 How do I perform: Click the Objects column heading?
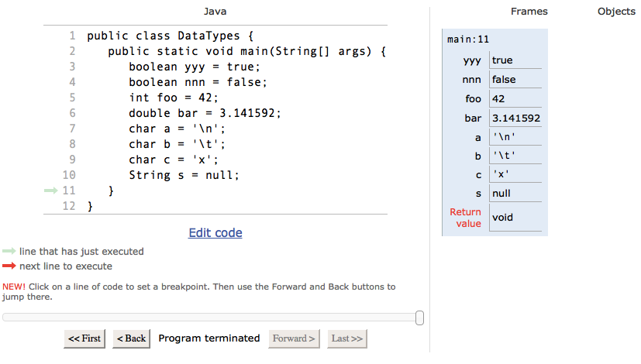[x=616, y=12]
